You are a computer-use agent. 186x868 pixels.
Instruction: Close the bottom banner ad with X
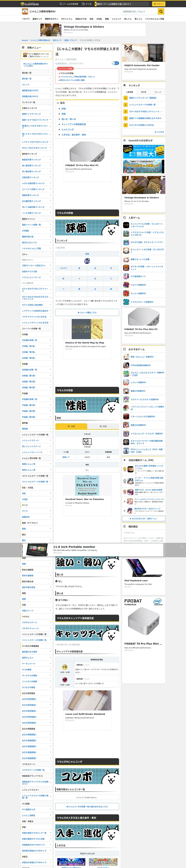pyautogui.click(x=182, y=546)
